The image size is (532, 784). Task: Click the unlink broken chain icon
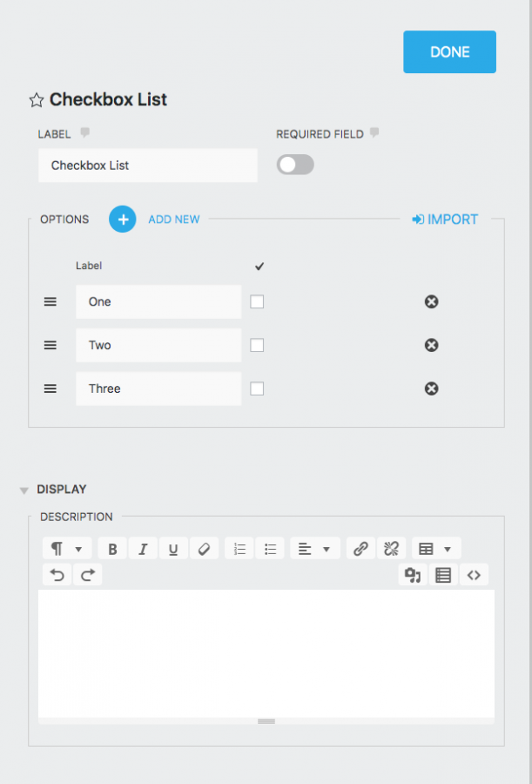click(391, 549)
